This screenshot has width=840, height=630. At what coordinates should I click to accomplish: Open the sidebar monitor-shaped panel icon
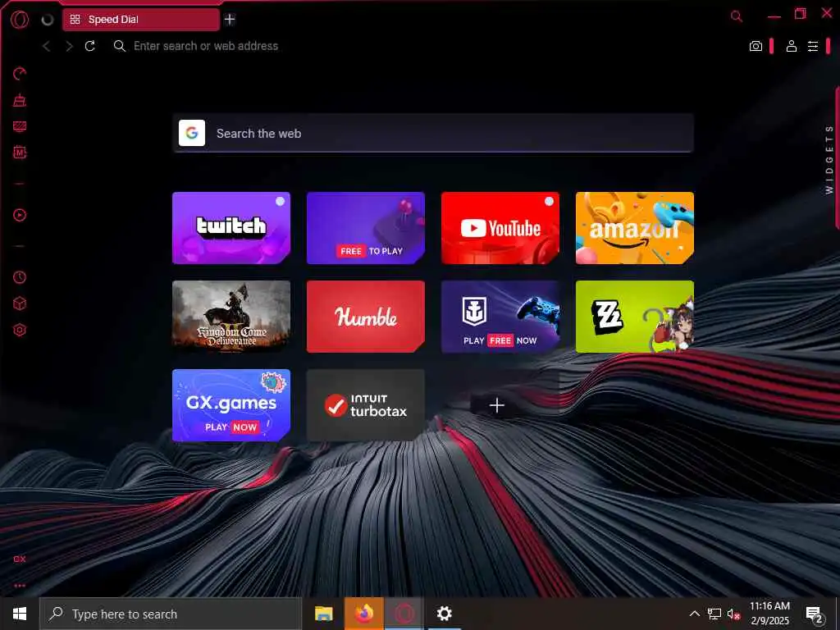click(20, 126)
